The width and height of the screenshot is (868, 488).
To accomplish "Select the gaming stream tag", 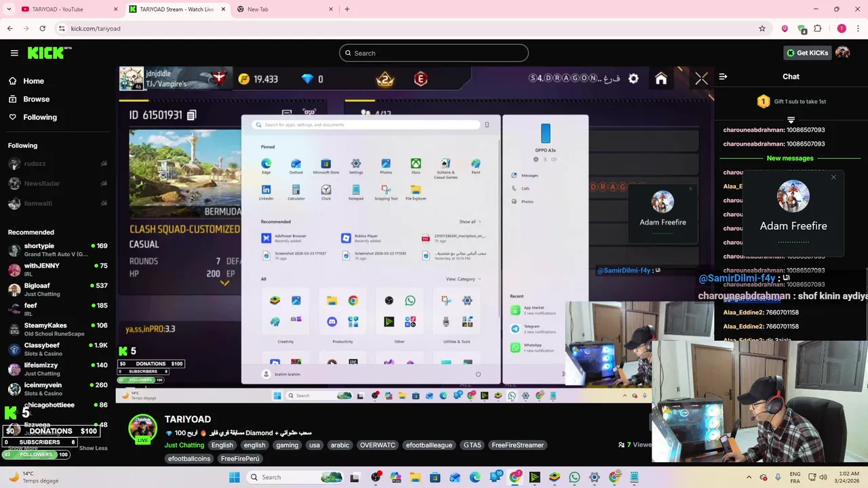I will click(x=287, y=445).
